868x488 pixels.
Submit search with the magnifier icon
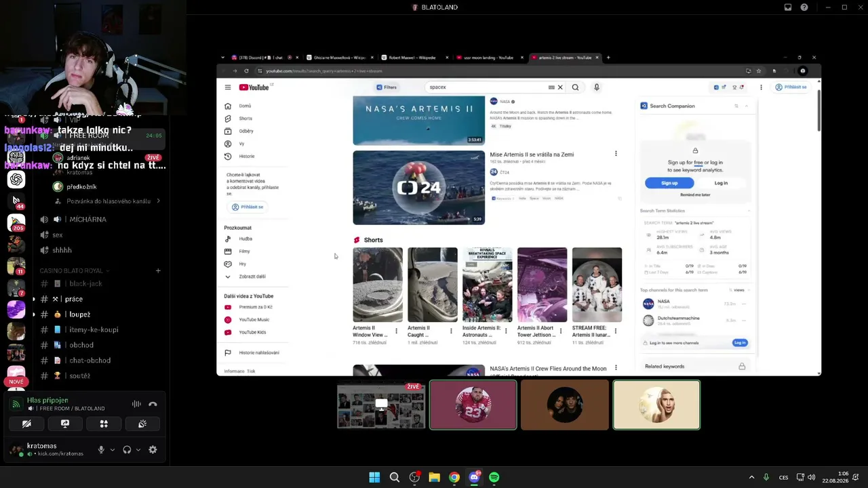pyautogui.click(x=575, y=87)
